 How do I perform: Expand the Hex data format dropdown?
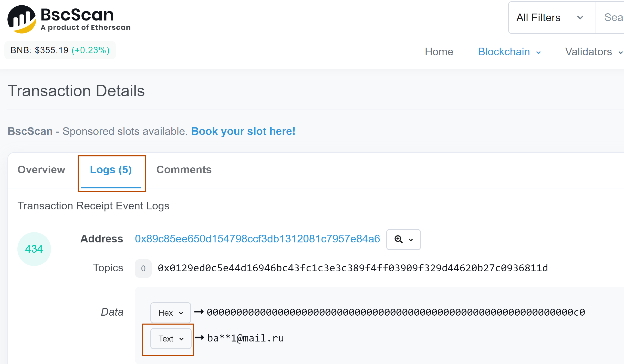pyautogui.click(x=171, y=313)
